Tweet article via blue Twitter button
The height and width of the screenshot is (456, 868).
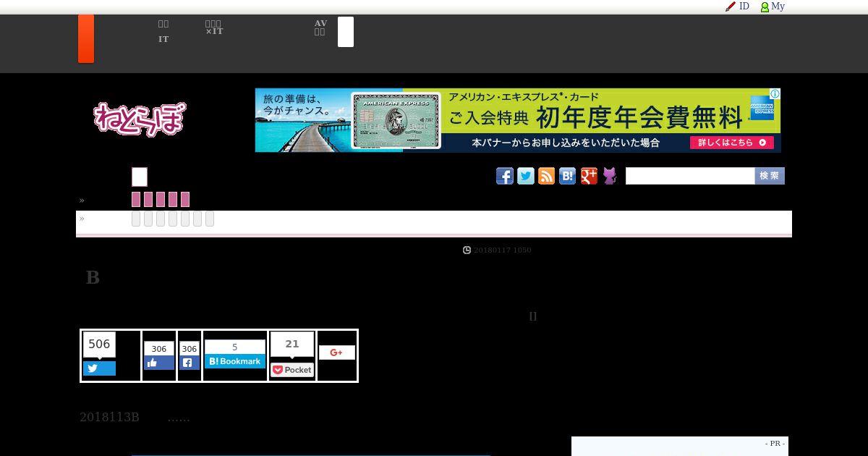point(99,368)
